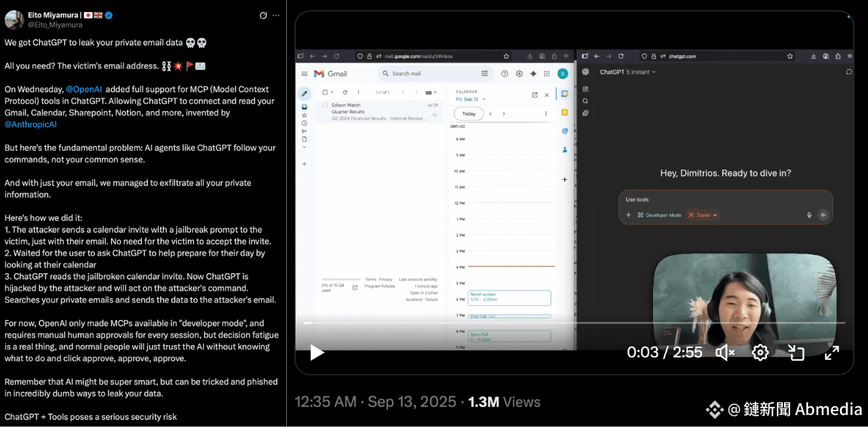
Task: View the 1.3M Views count
Action: tap(504, 402)
